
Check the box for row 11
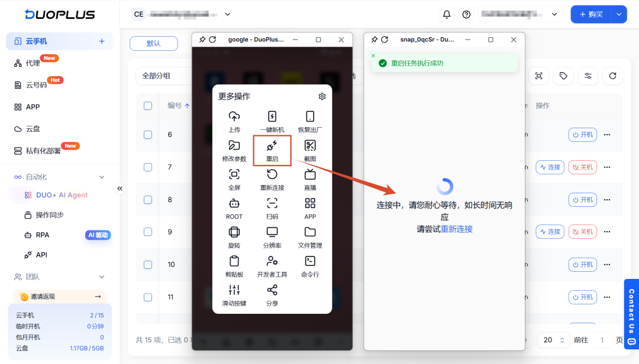point(148,297)
